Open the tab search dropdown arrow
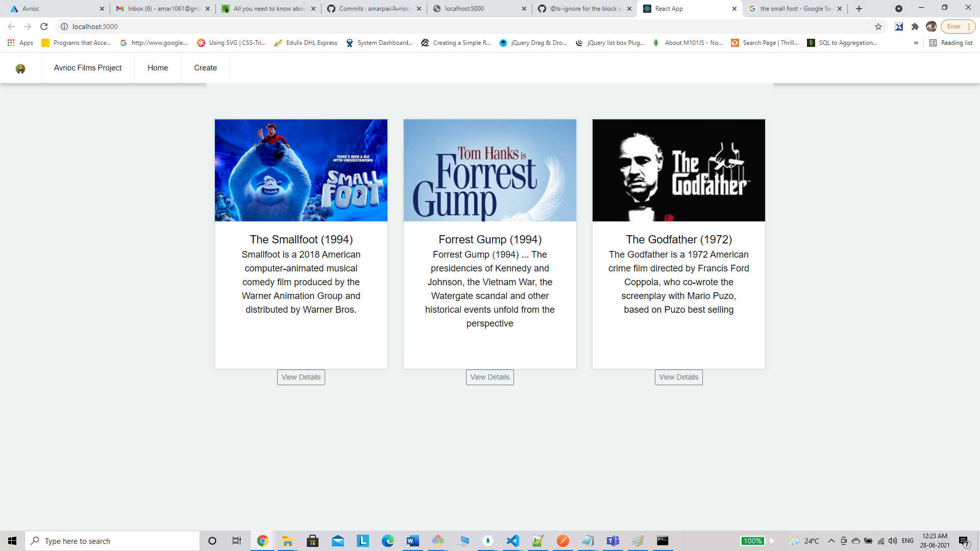This screenshot has height=551, width=980. pos(899,9)
